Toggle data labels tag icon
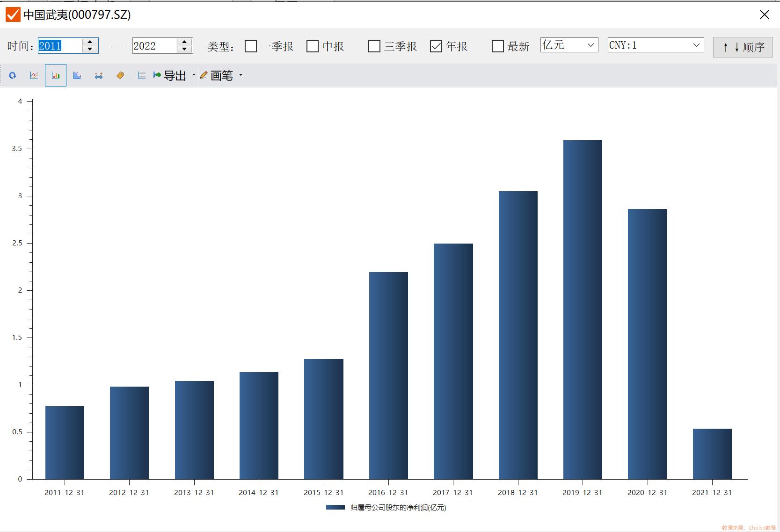The height and width of the screenshot is (532, 780). [x=120, y=75]
